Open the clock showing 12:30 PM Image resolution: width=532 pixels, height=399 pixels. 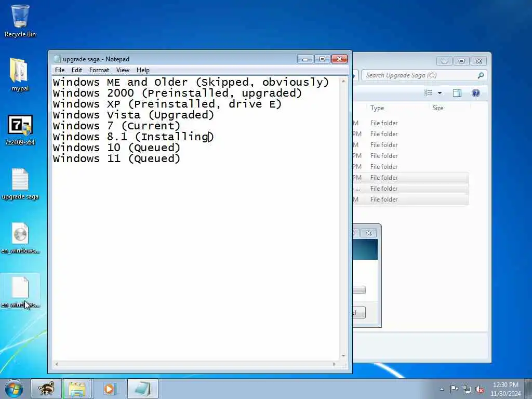[x=506, y=389]
